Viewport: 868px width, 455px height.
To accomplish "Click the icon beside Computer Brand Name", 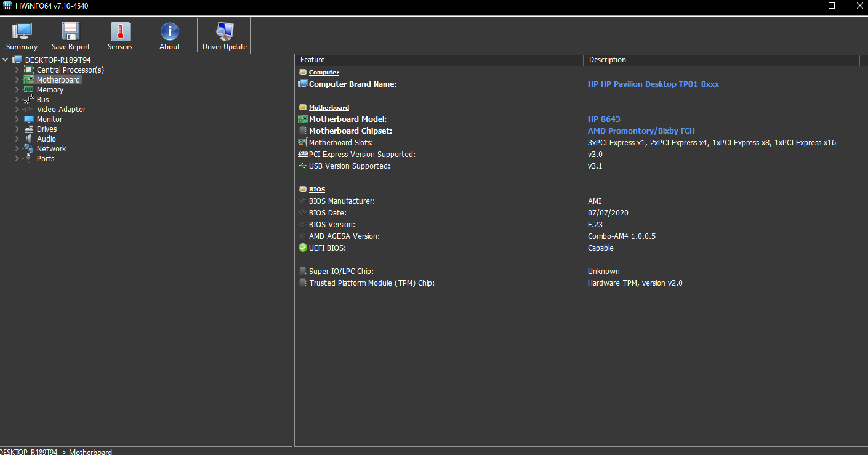I will (x=302, y=84).
